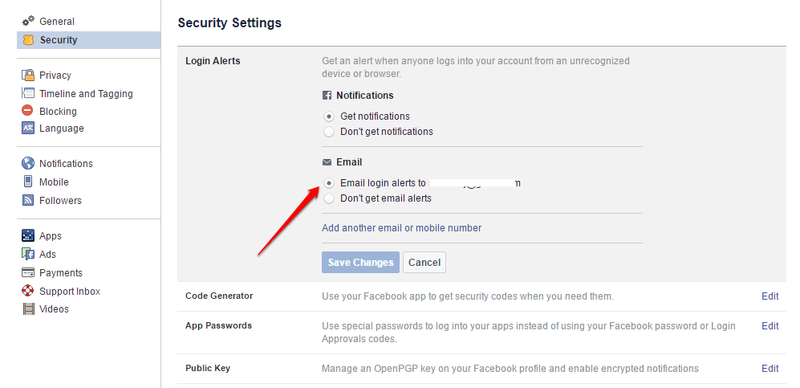The width and height of the screenshot is (800, 388).
Task: Click the red Blocking icon
Action: [x=28, y=111]
